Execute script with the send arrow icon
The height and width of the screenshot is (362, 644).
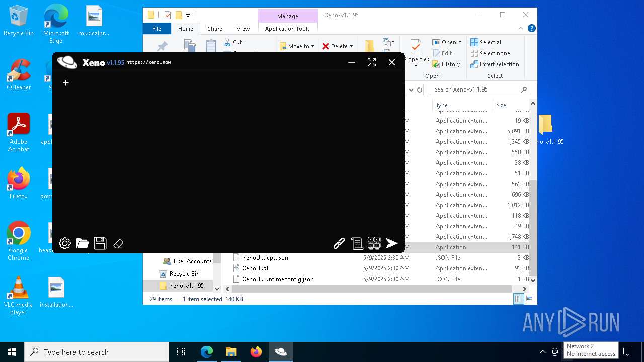click(x=392, y=244)
